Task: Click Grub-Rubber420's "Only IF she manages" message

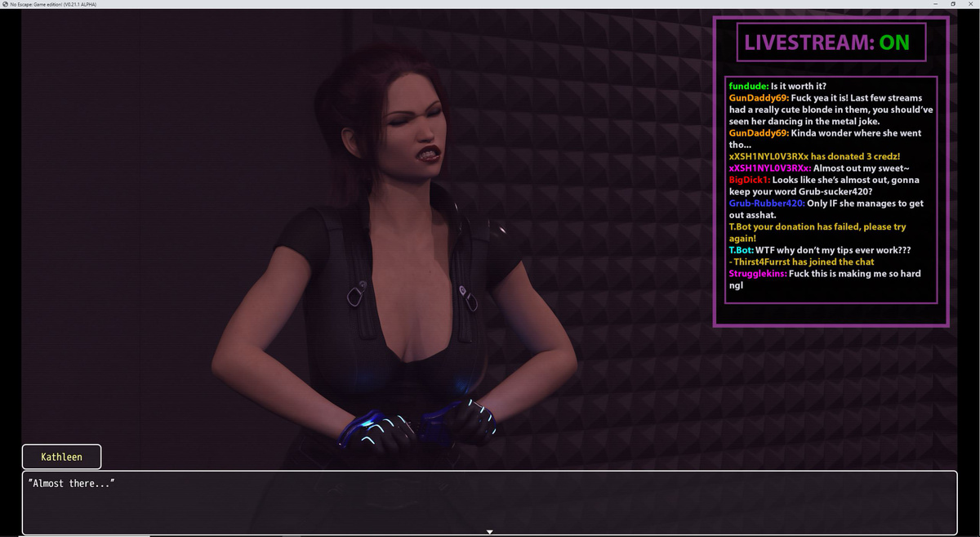Action: (x=826, y=209)
